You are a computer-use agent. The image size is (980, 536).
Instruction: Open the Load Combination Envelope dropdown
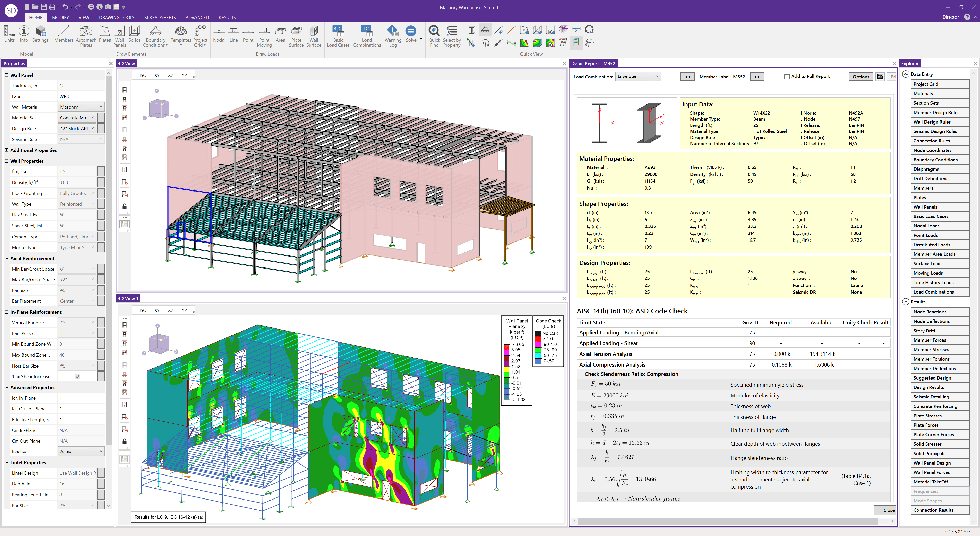click(x=638, y=77)
